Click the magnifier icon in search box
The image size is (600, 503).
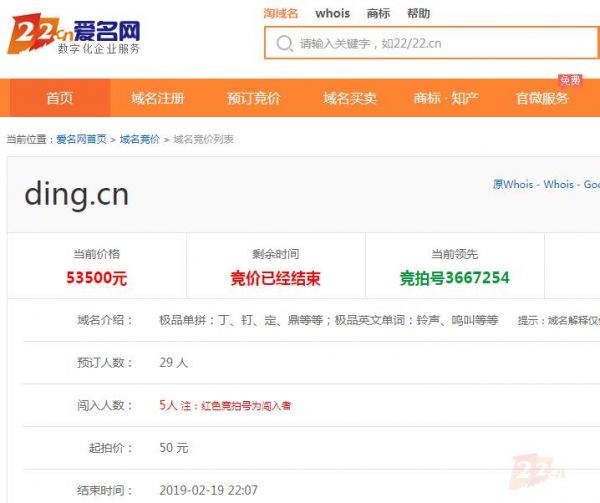284,44
